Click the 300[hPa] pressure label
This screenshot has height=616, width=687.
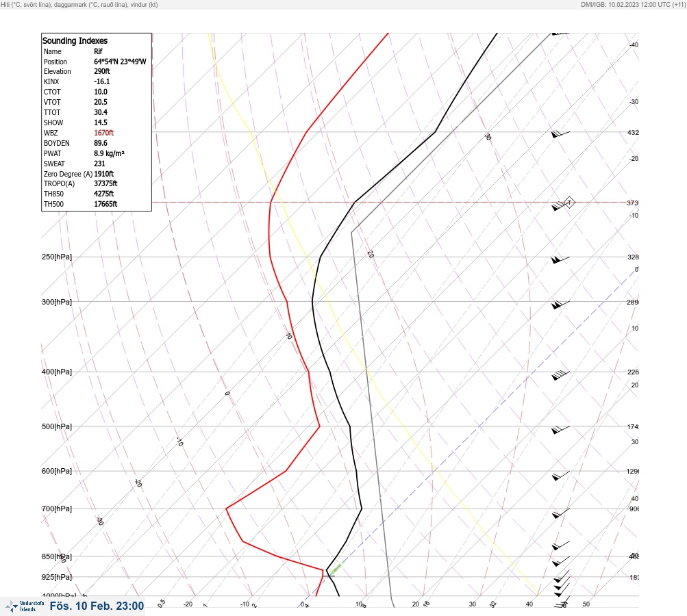click(57, 302)
